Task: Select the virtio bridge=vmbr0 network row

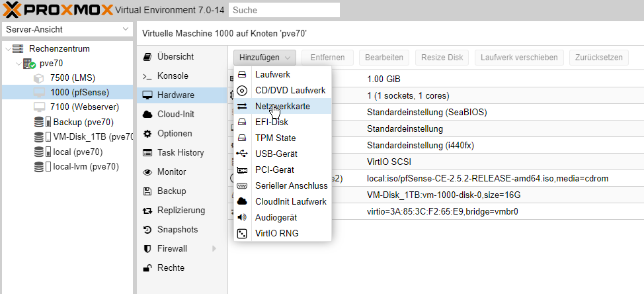Action: coord(436,211)
